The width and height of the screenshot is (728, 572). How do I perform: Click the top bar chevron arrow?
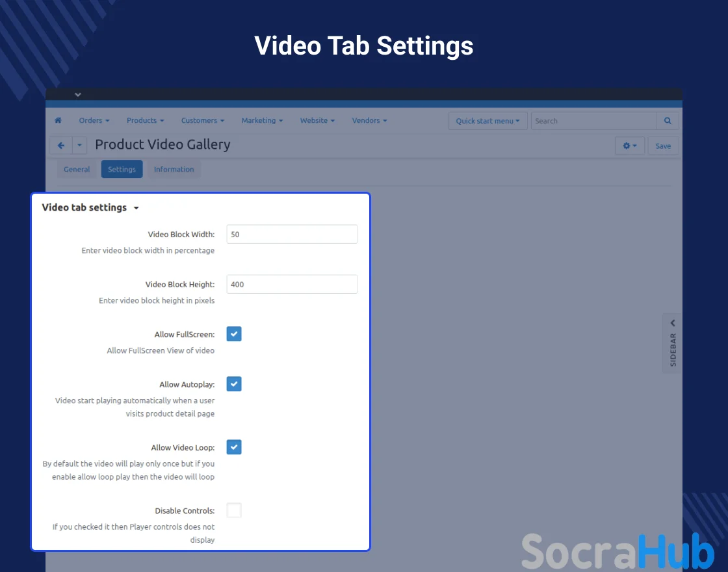[x=78, y=95]
